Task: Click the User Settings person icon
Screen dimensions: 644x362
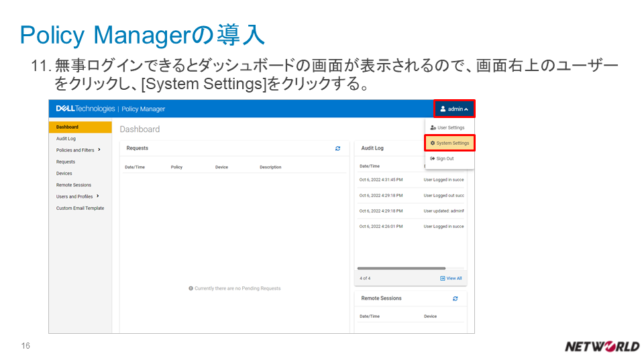Action: 433,127
